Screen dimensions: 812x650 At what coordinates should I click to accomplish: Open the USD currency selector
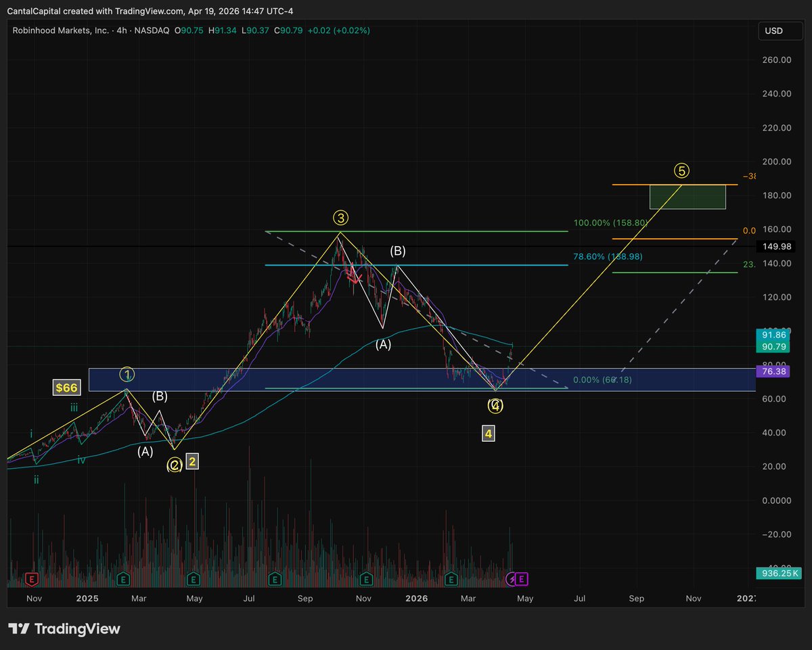(x=780, y=30)
